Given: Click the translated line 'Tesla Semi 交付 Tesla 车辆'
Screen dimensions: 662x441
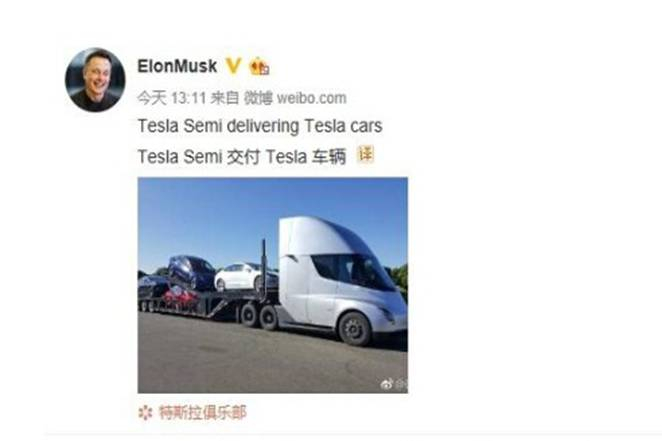Looking at the screenshot, I should (242, 157).
